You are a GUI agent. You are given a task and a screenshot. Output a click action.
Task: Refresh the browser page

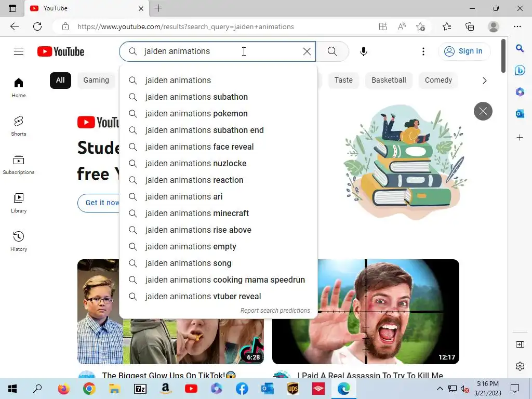tap(37, 26)
